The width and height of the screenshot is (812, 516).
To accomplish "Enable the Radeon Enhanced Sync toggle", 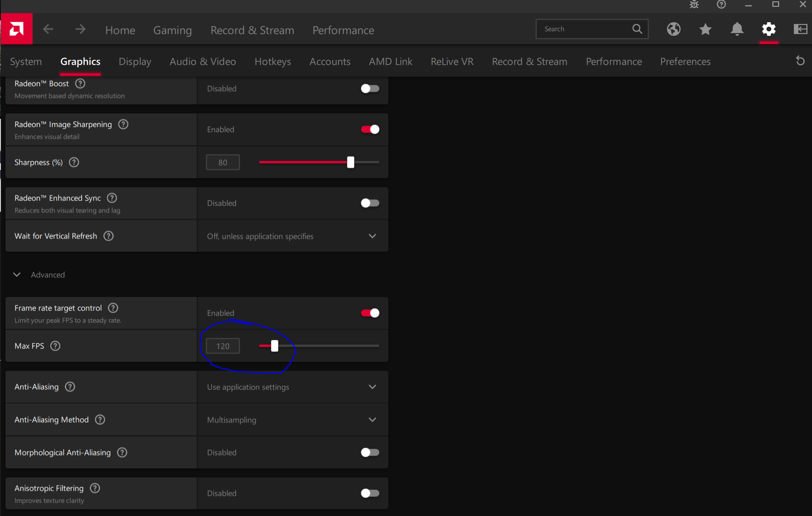I will 370,203.
